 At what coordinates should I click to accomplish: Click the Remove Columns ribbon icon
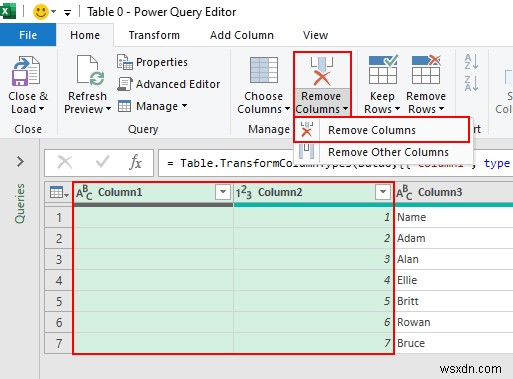tap(321, 71)
